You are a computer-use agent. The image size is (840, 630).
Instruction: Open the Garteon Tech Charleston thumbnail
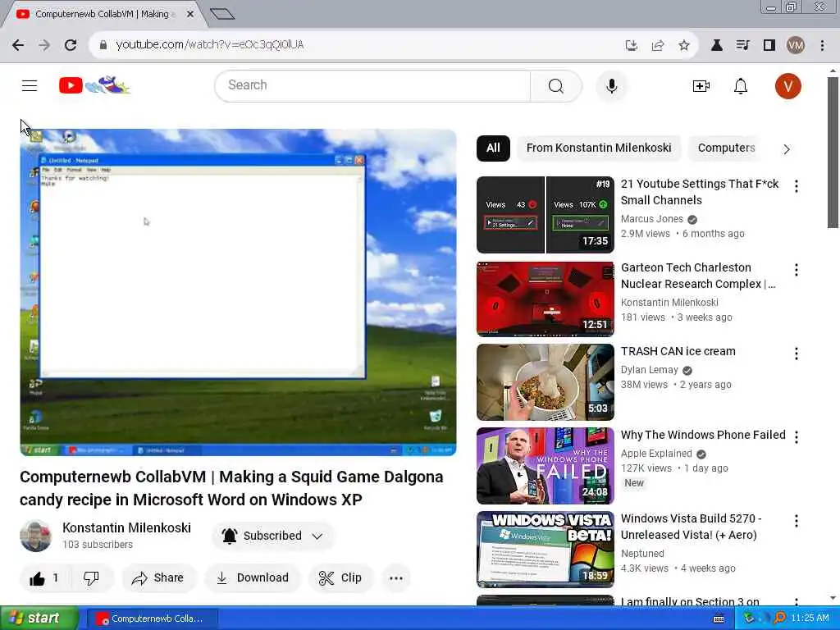tap(546, 299)
